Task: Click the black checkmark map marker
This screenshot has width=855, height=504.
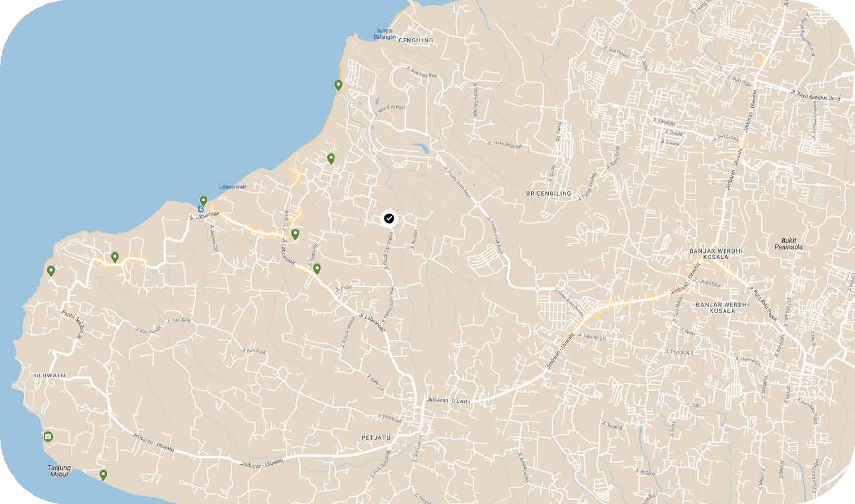Action: pos(389,218)
